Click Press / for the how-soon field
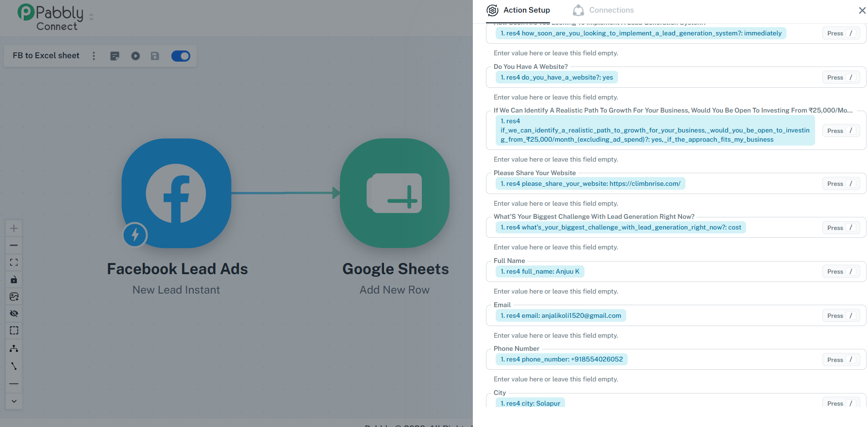This screenshot has width=868, height=427. [x=841, y=33]
